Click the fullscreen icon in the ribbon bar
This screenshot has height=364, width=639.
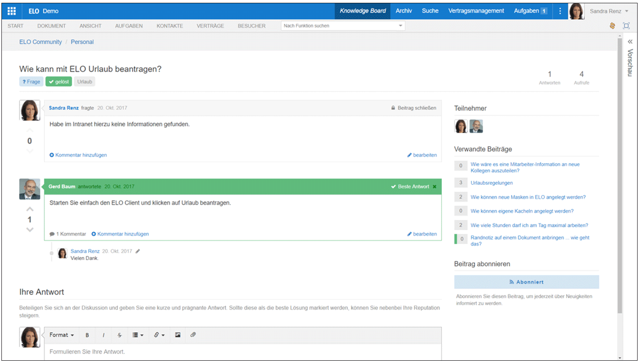pyautogui.click(x=626, y=26)
